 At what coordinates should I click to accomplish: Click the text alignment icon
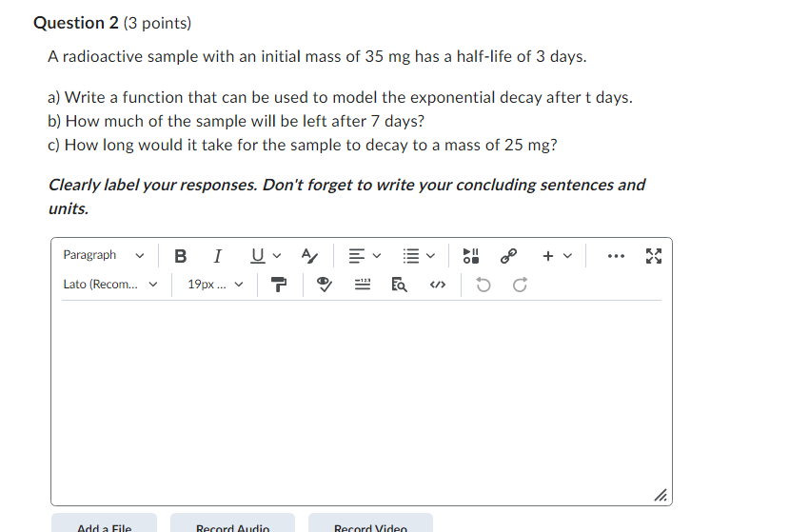click(x=357, y=256)
